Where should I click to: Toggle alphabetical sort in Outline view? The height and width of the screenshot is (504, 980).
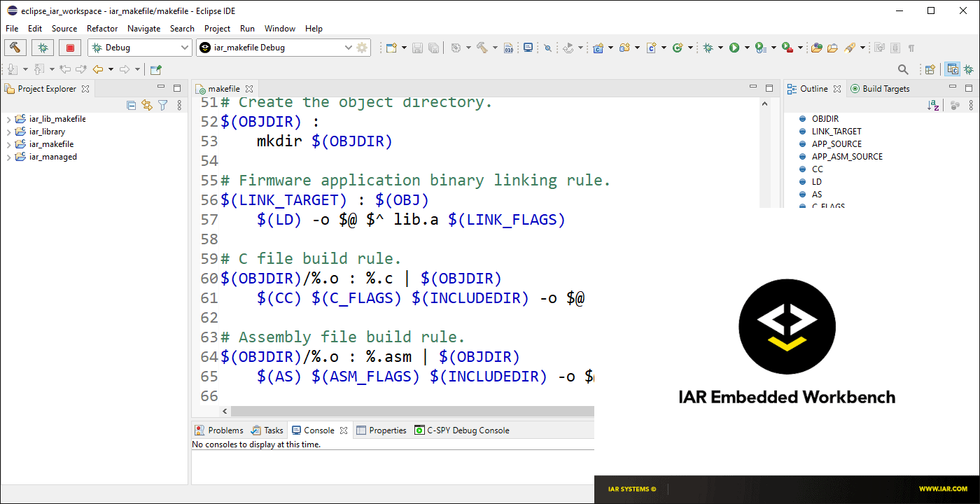click(933, 105)
